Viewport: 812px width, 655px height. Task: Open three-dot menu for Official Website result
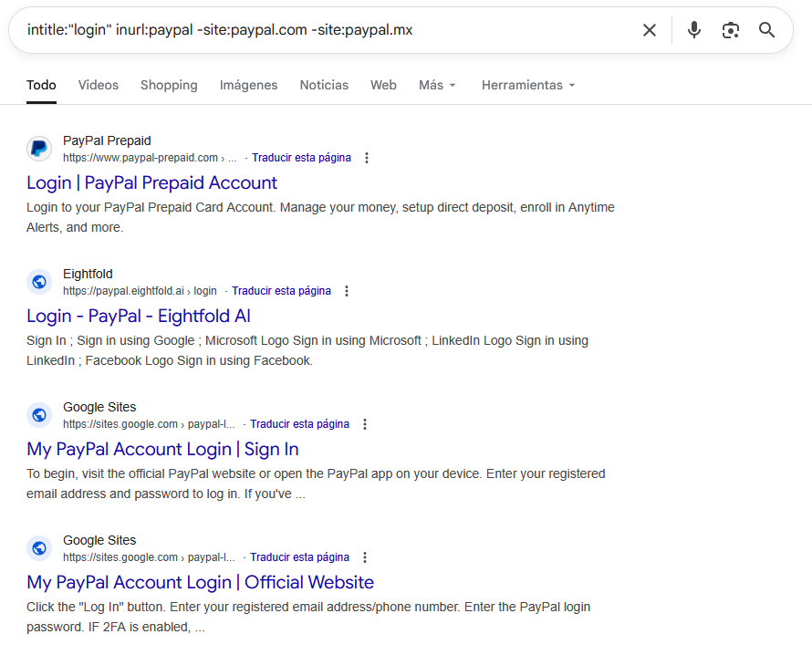365,557
